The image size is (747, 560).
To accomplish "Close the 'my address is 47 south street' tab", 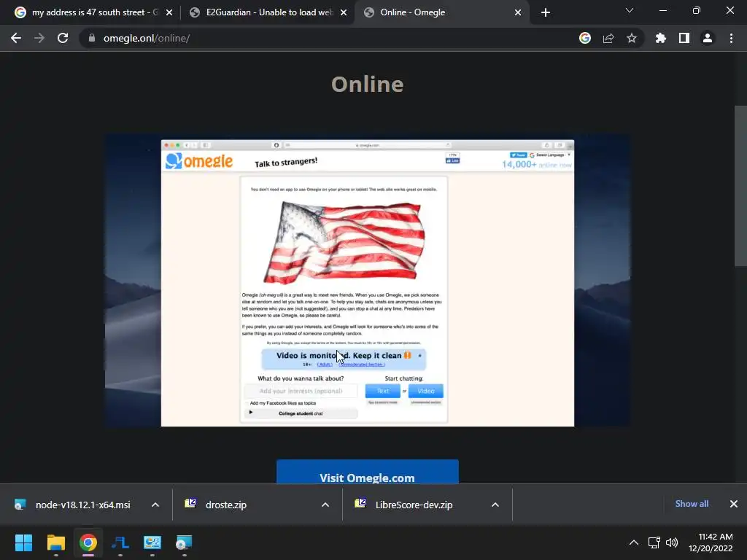I will tap(169, 12).
